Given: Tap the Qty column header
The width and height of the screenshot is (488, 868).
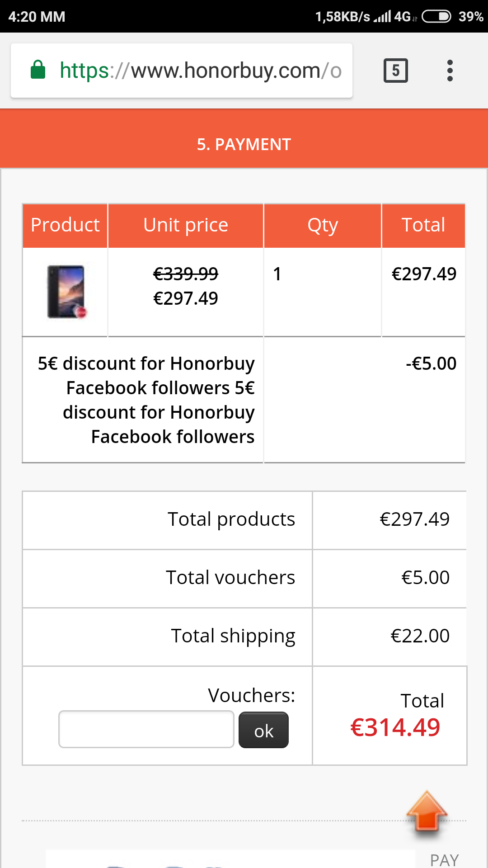Looking at the screenshot, I should click(323, 225).
